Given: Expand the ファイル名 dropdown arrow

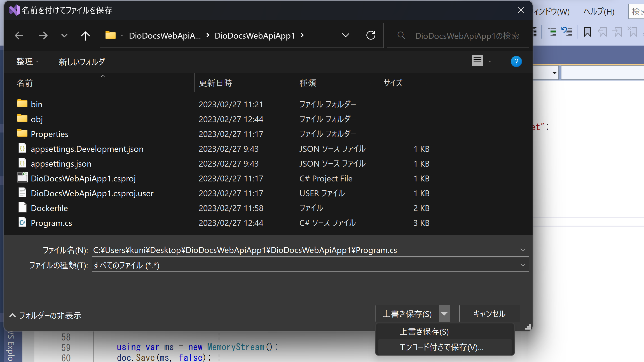Looking at the screenshot, I should [523, 250].
